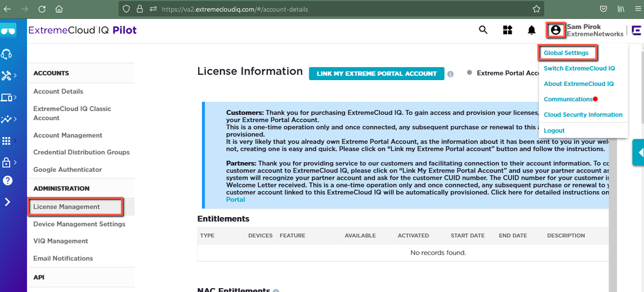Click the END DATE column header
The image size is (644, 292).
pos(512,236)
